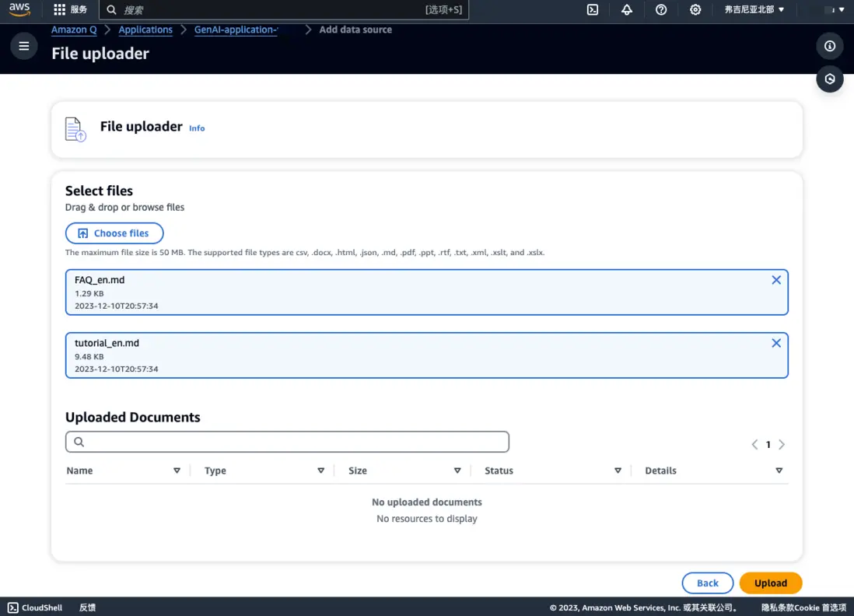This screenshot has width=854, height=616.
Task: Click the Add data source breadcrumb text
Action: [355, 30]
